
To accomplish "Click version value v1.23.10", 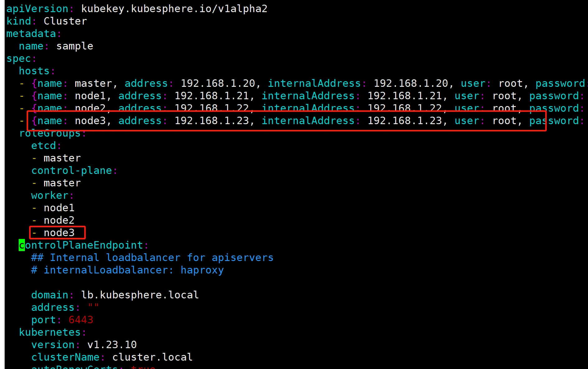I will point(112,345).
